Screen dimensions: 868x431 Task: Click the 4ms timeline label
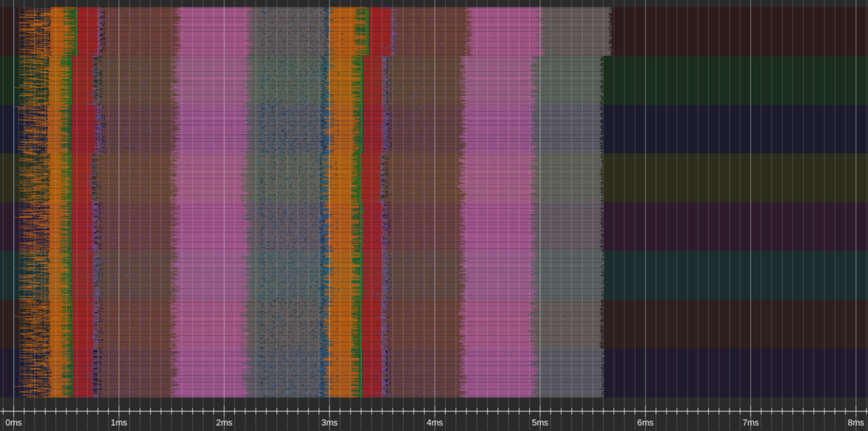click(435, 422)
